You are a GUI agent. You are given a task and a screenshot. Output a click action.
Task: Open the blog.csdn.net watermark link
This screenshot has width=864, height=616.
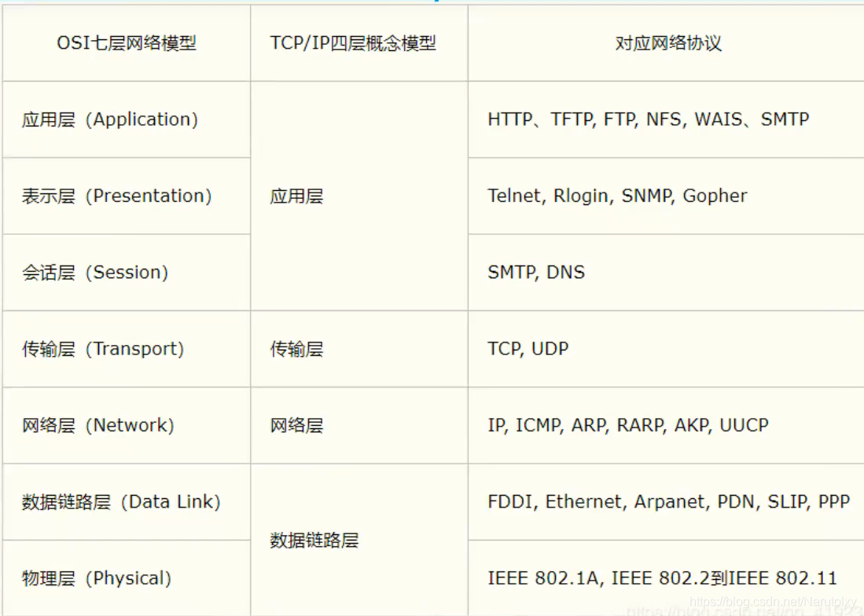(x=773, y=602)
